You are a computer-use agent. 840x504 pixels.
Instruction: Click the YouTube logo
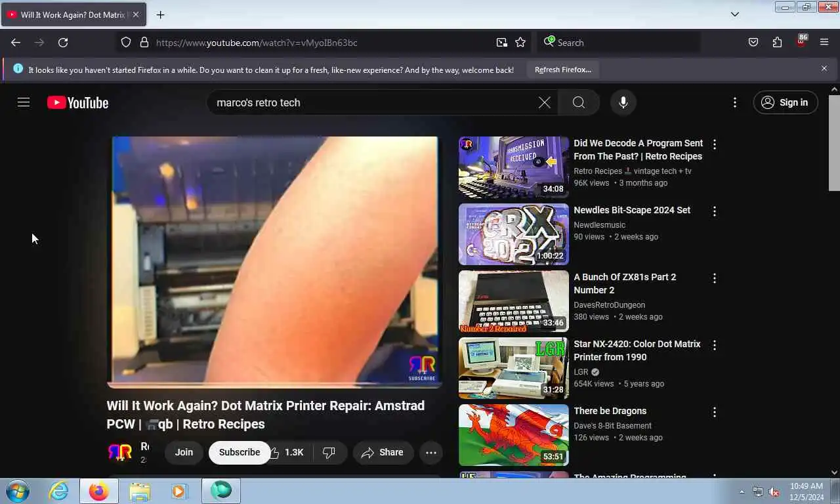coord(77,102)
